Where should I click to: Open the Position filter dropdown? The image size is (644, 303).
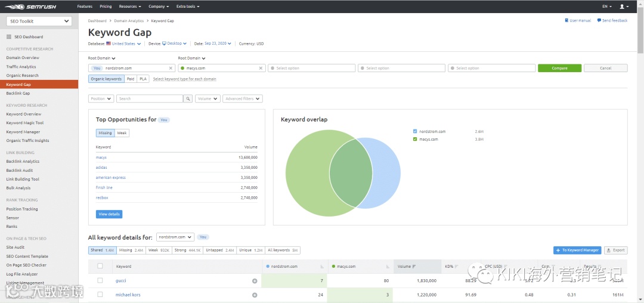click(x=101, y=98)
